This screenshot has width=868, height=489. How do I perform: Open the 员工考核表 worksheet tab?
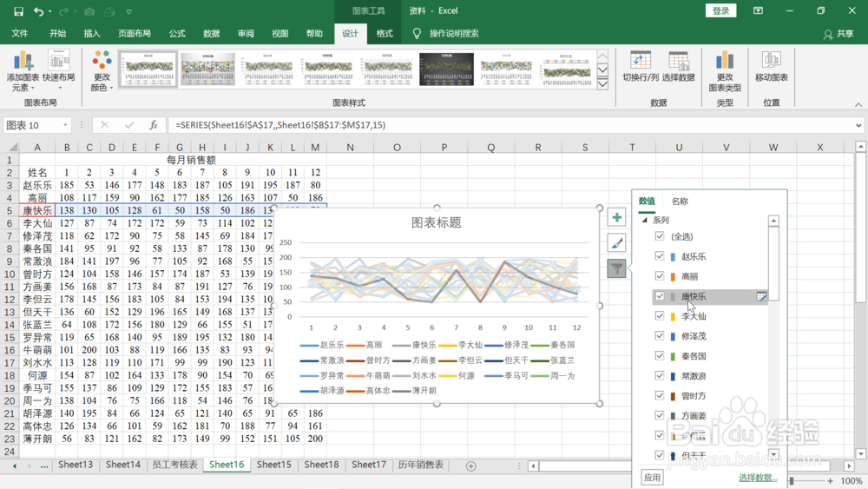[x=175, y=465]
